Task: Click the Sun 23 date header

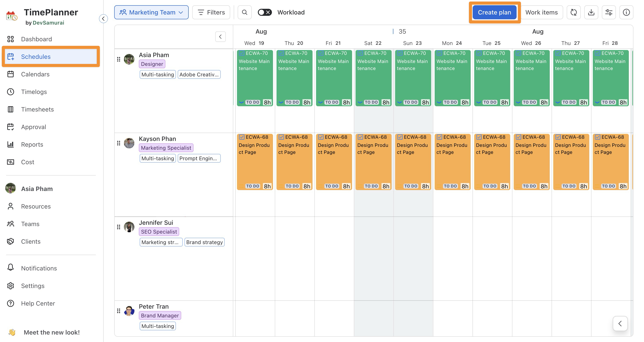Action: pos(412,43)
